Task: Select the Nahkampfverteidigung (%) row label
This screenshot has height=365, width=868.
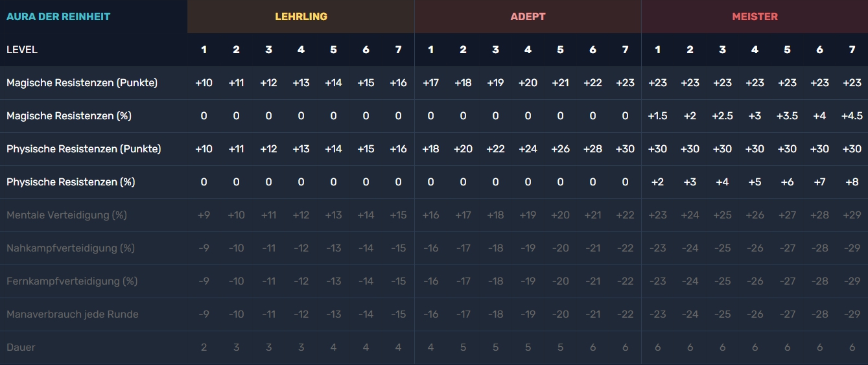Action: 71,248
